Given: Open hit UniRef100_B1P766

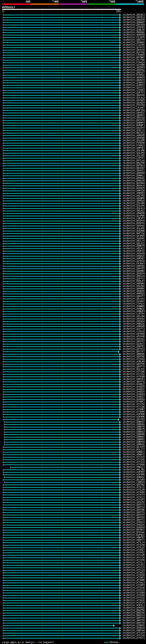Looking at the screenshot, I should (134, 53).
